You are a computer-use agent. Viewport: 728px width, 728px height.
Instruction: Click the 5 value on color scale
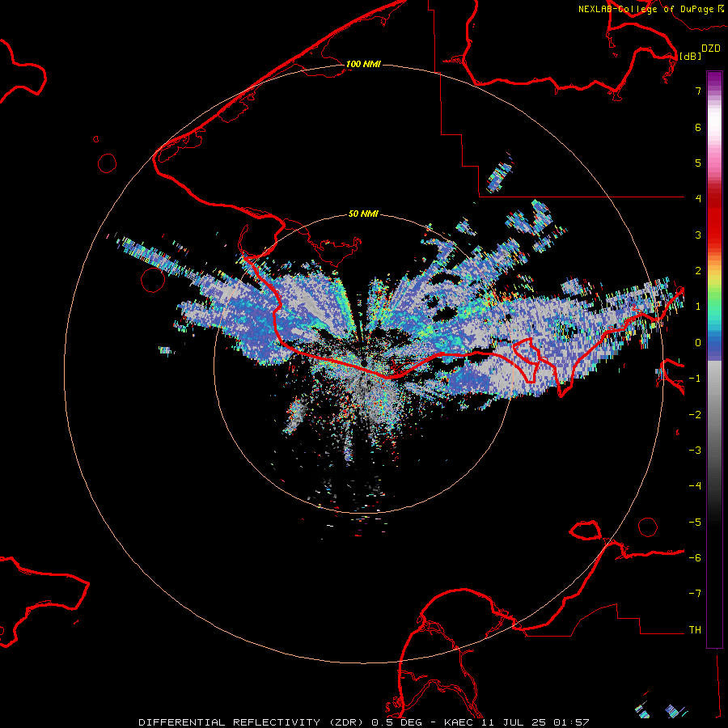(698, 163)
